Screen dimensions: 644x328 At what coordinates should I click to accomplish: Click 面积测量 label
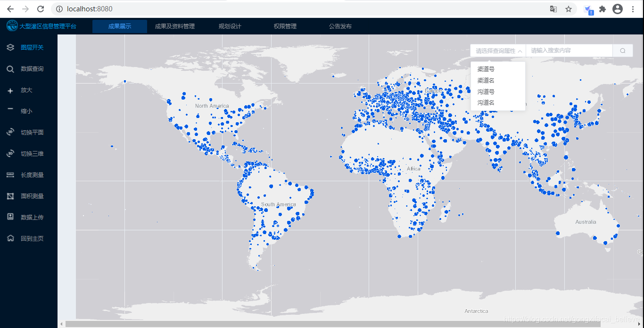(x=32, y=196)
